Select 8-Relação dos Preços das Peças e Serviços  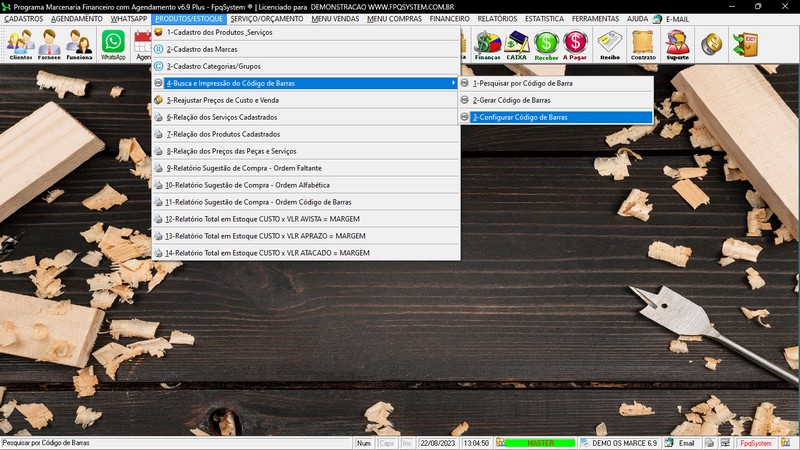(306, 151)
